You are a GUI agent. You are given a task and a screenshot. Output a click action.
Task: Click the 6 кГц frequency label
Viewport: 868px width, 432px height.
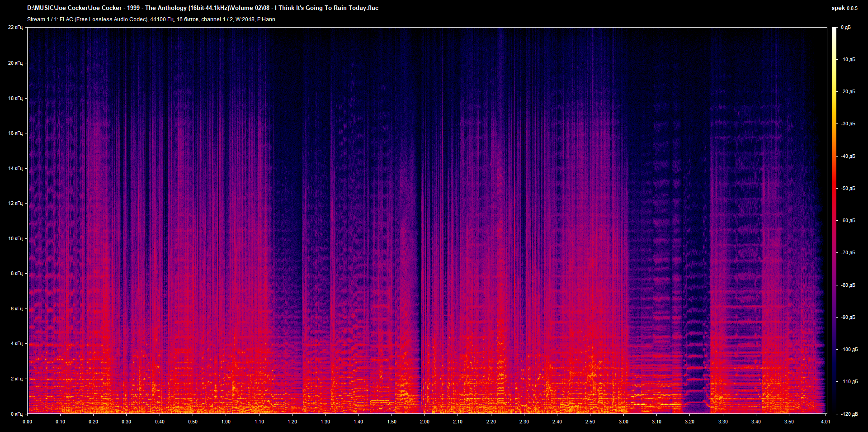click(x=17, y=309)
